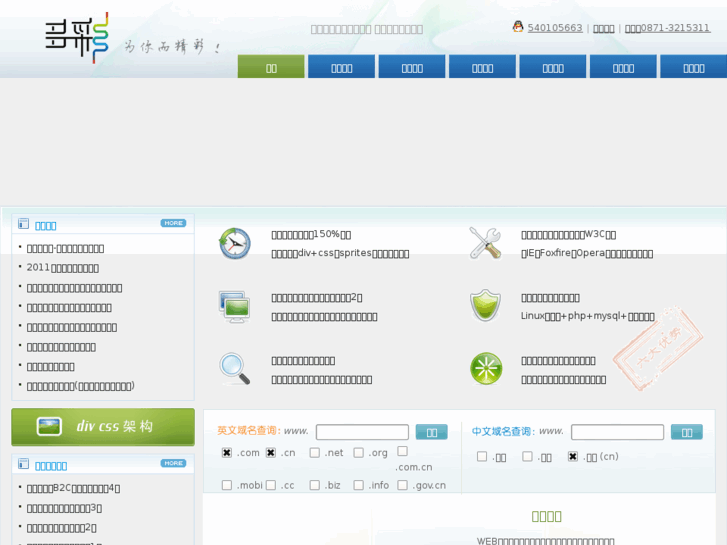Check the .biz domain checkbox
This screenshot has height=545, width=727.
(314, 485)
